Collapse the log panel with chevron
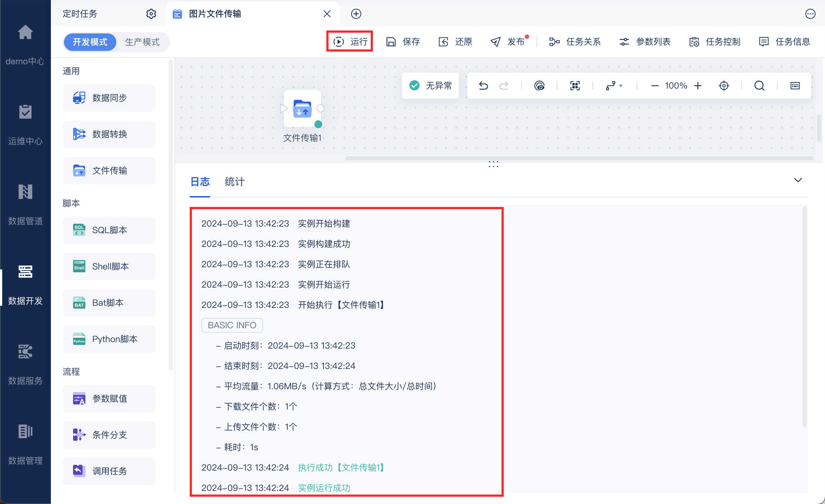The image size is (825, 504). coord(798,180)
